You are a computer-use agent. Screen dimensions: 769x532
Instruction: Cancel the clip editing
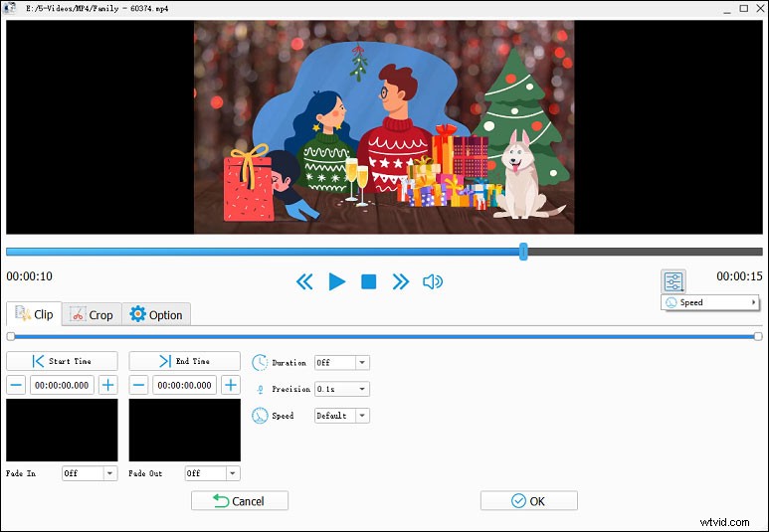click(x=240, y=500)
